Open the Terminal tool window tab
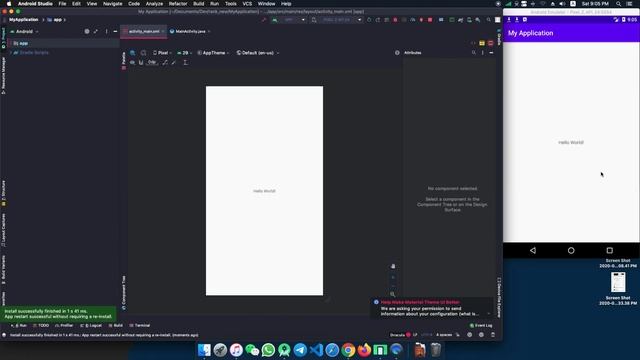The width and height of the screenshot is (640, 360). tap(140, 326)
